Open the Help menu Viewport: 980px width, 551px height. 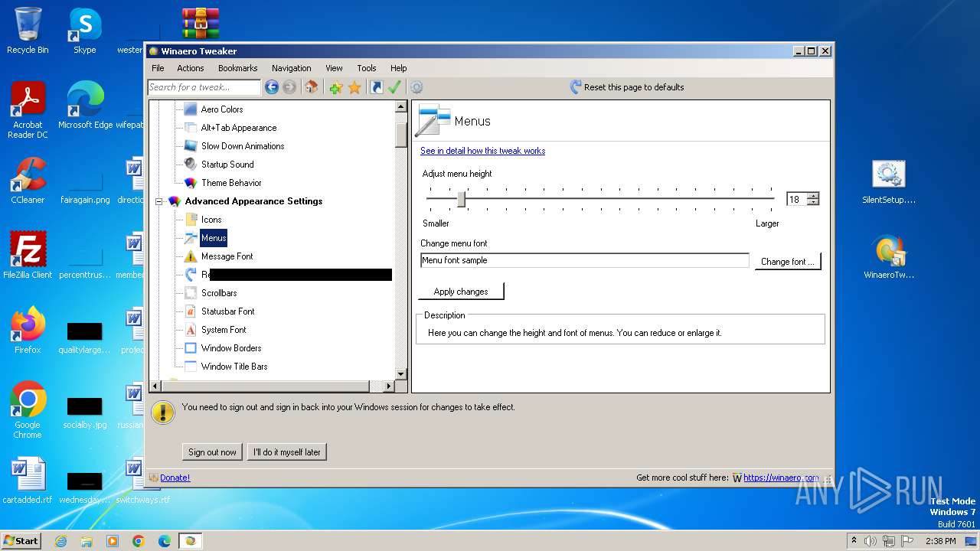398,68
